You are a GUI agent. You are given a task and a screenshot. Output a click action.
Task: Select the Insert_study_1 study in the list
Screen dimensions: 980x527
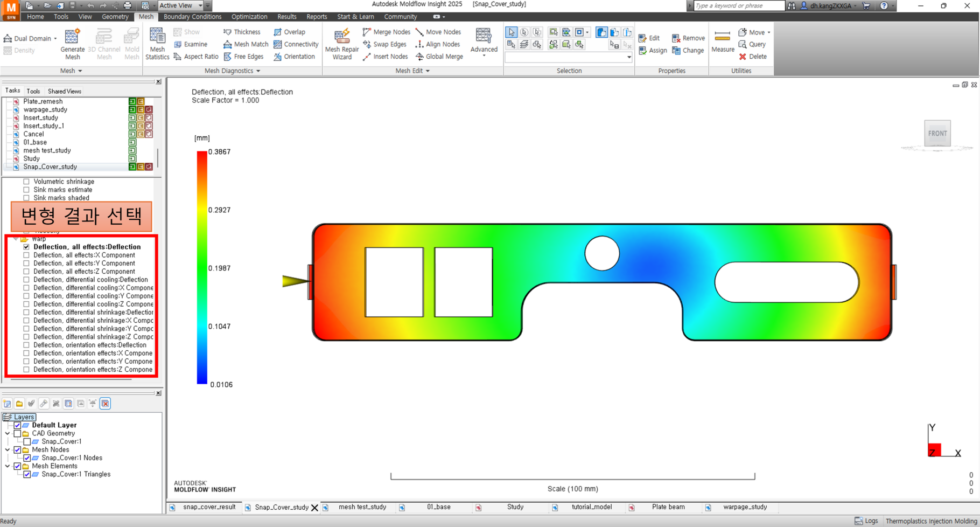[44, 126]
